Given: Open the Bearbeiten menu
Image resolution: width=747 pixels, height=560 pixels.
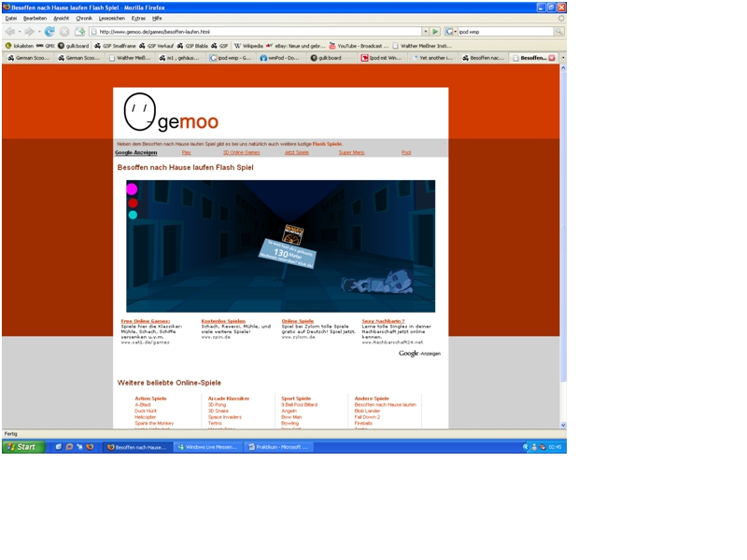Looking at the screenshot, I should pyautogui.click(x=35, y=18).
